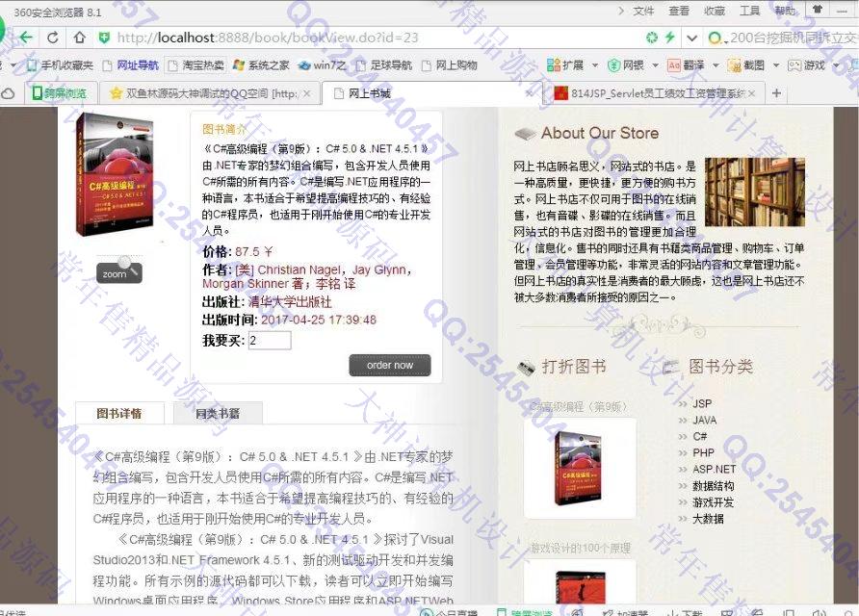The height and width of the screenshot is (616, 859).
Task: Open the 收藏 menu
Action: pyautogui.click(x=715, y=11)
